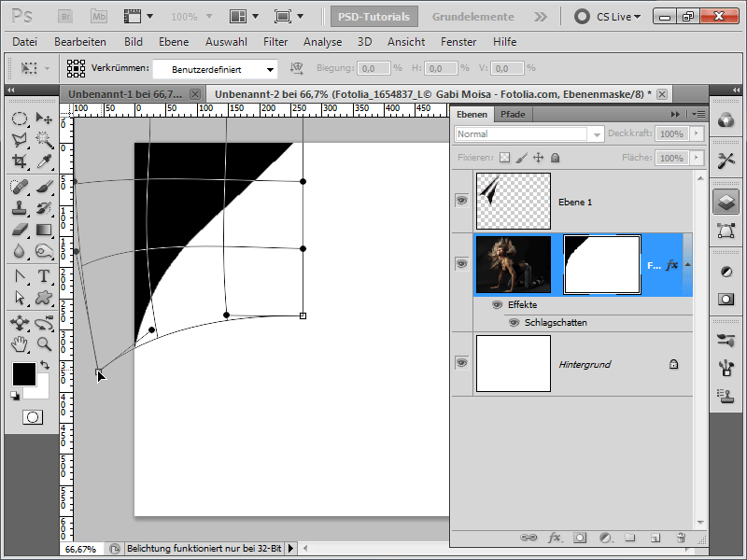Toggle lock transparent pixels
The image size is (747, 560).
(x=504, y=158)
